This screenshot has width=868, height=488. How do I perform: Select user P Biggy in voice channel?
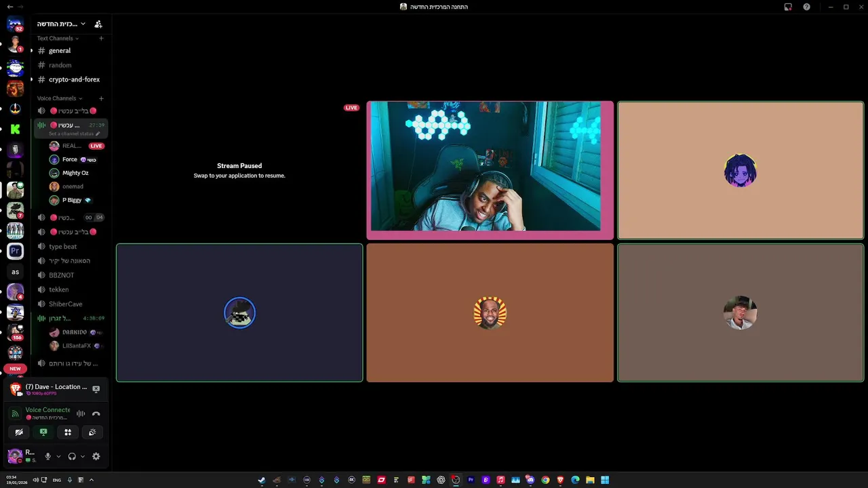click(x=76, y=200)
